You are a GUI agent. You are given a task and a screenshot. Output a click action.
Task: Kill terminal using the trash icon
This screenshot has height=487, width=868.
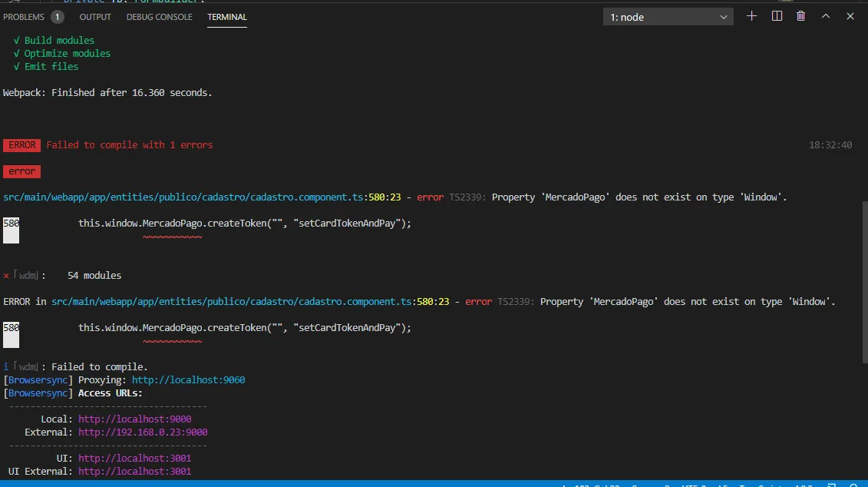pyautogui.click(x=801, y=16)
